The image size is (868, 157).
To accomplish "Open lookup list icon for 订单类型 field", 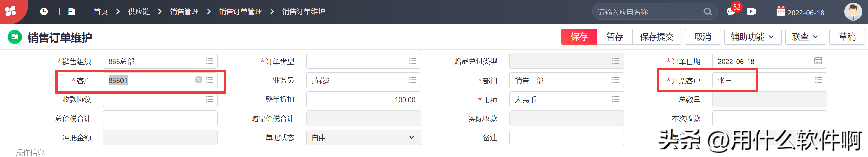I will point(413,61).
